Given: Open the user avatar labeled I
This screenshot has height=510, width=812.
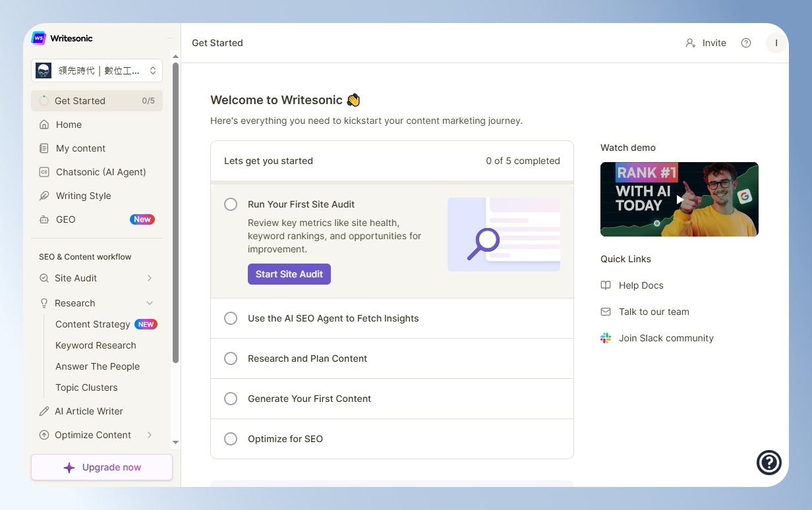Looking at the screenshot, I should click(x=776, y=43).
